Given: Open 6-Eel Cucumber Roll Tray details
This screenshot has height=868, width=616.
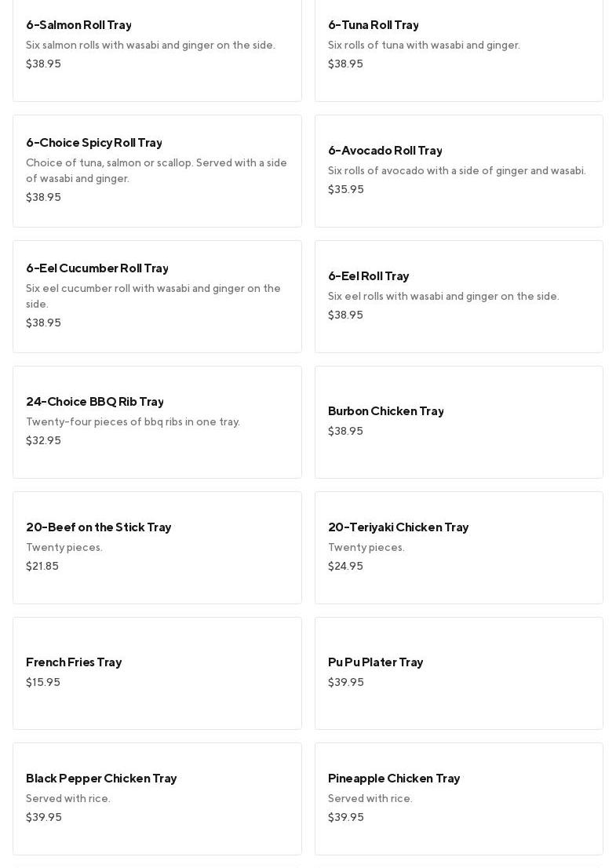Looking at the screenshot, I should (x=97, y=268).
